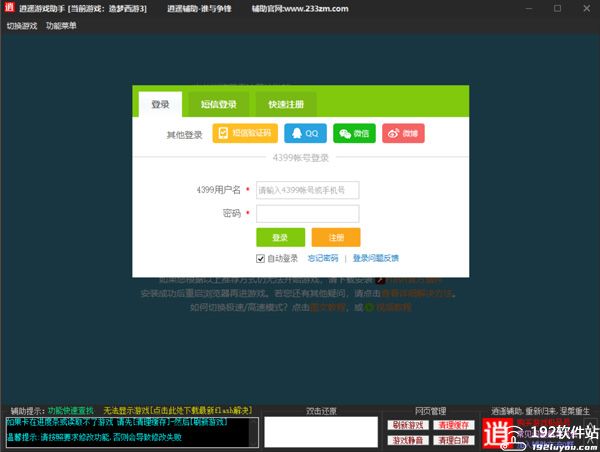Click the WeChat bubble icon
Viewport: 600px width, 452px height.
coord(345,134)
